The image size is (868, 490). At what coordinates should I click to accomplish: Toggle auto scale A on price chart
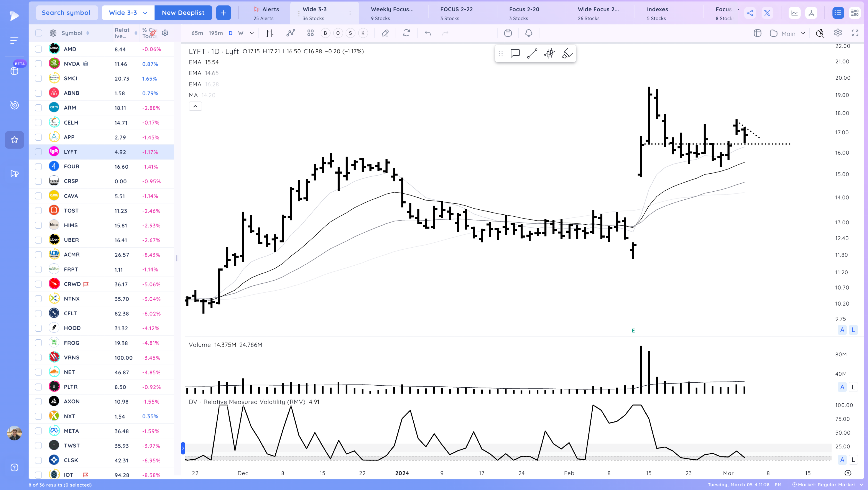point(842,330)
